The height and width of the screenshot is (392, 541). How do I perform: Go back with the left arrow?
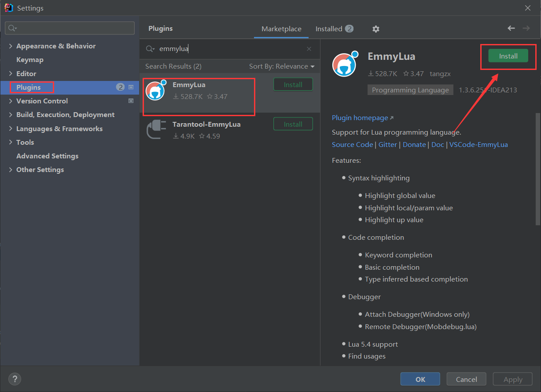click(x=511, y=28)
